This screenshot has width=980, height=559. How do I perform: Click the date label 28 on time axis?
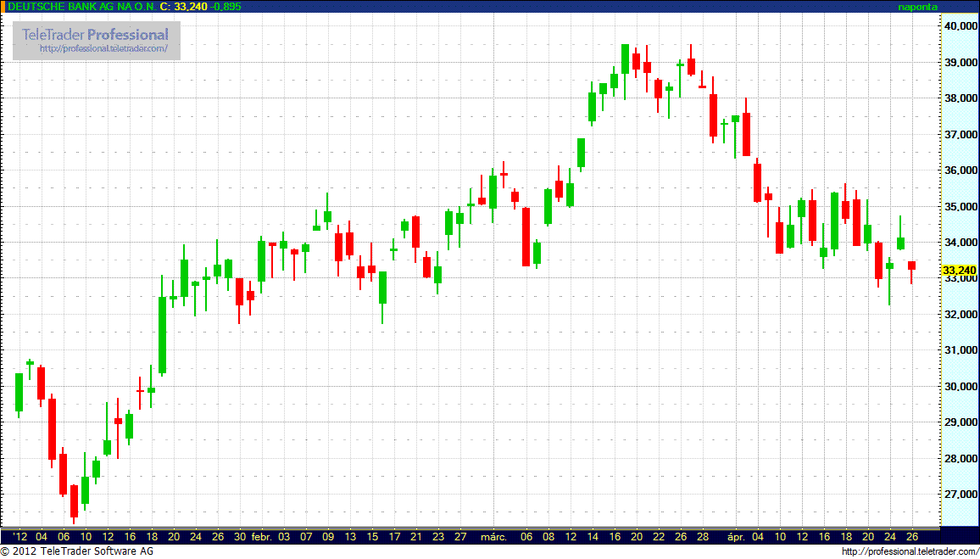[703, 536]
